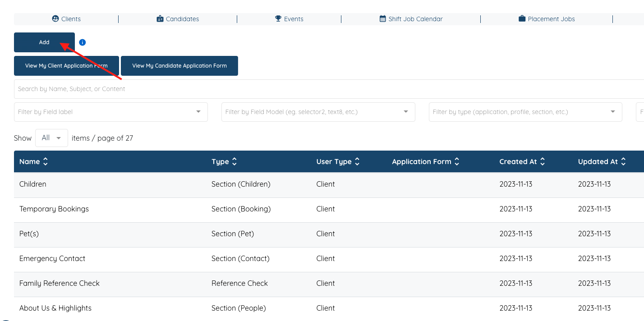Toggle sorting on the User Type column
The height and width of the screenshot is (321, 644).
click(356, 161)
